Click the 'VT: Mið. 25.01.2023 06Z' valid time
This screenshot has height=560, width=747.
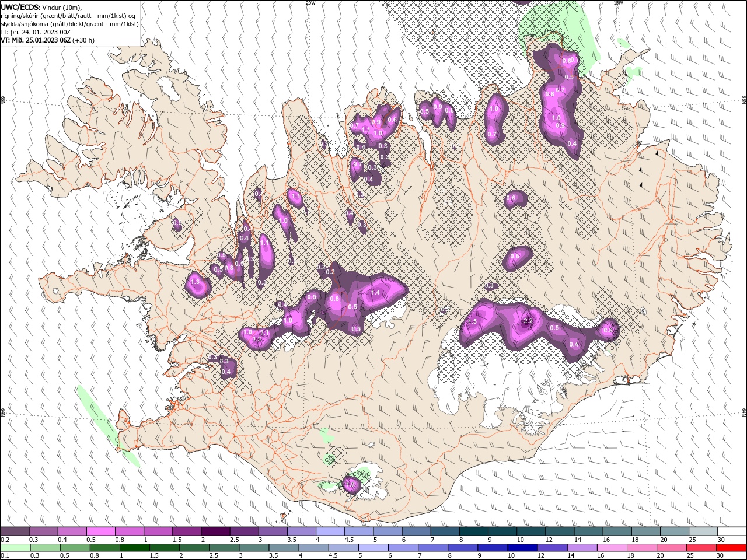click(x=36, y=40)
